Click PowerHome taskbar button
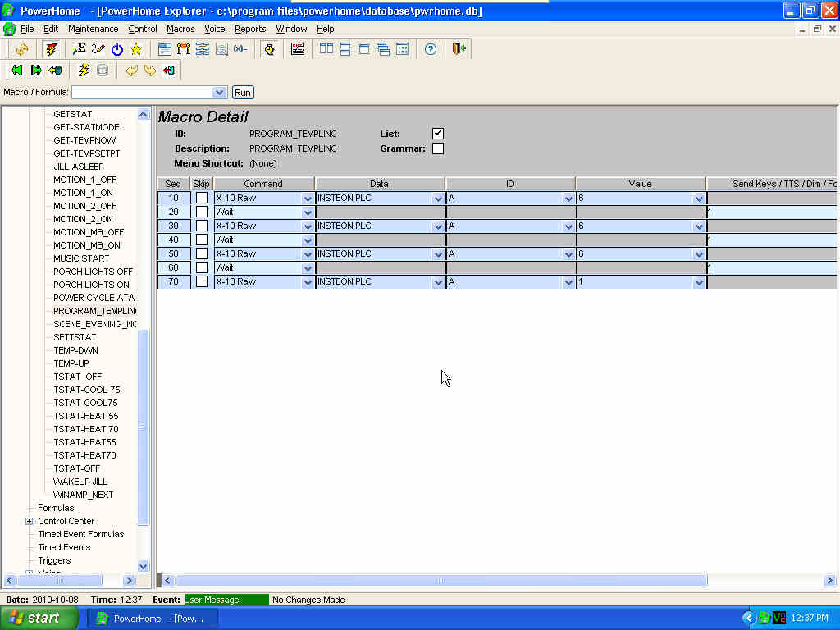840x630 pixels. tap(153, 619)
